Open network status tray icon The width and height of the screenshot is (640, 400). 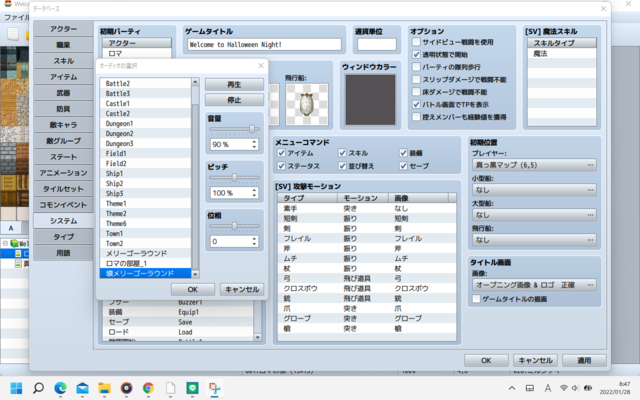(x=563, y=388)
